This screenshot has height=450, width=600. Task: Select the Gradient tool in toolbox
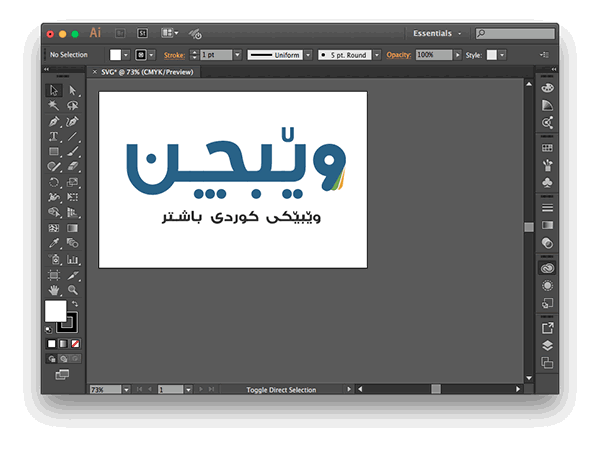[72, 228]
